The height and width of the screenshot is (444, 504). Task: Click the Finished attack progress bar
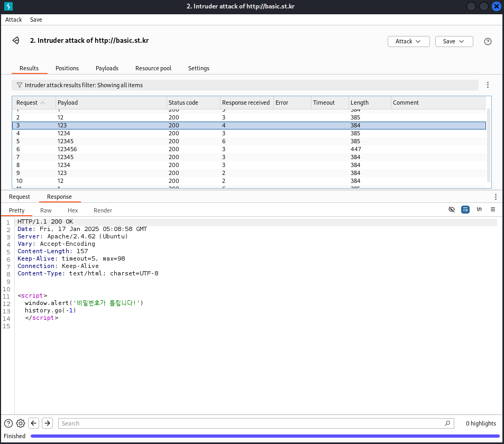[265, 436]
